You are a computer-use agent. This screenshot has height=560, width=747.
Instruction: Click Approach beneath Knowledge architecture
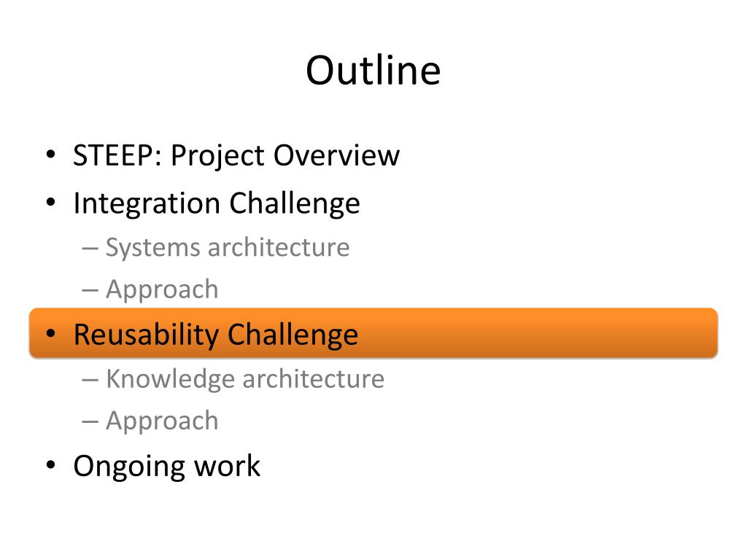[x=162, y=421]
